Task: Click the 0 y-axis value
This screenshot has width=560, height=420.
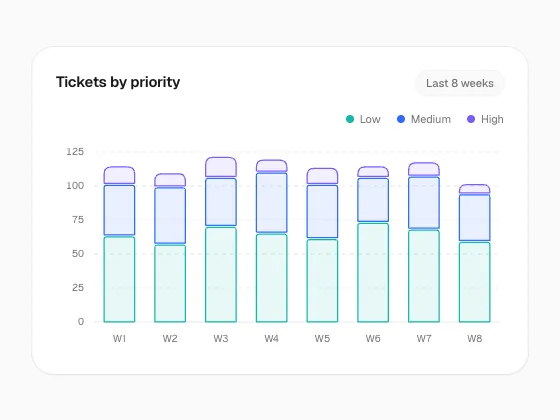Action: (81, 322)
